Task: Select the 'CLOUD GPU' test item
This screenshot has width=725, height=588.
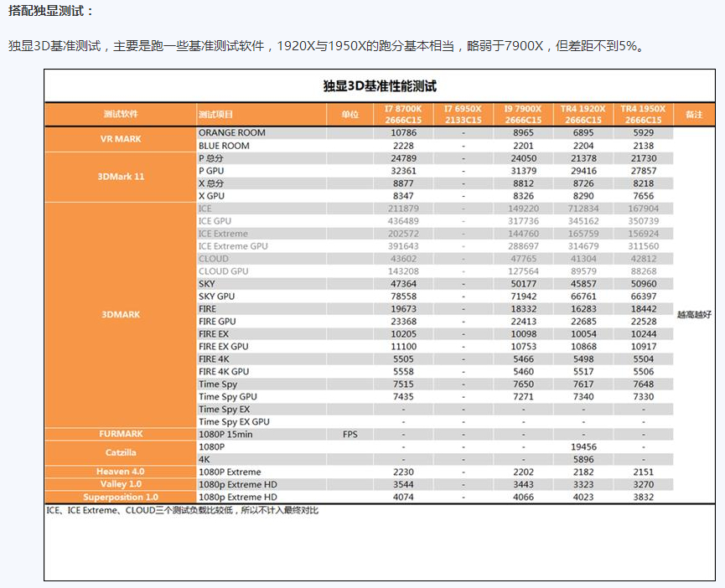Action: (x=223, y=271)
